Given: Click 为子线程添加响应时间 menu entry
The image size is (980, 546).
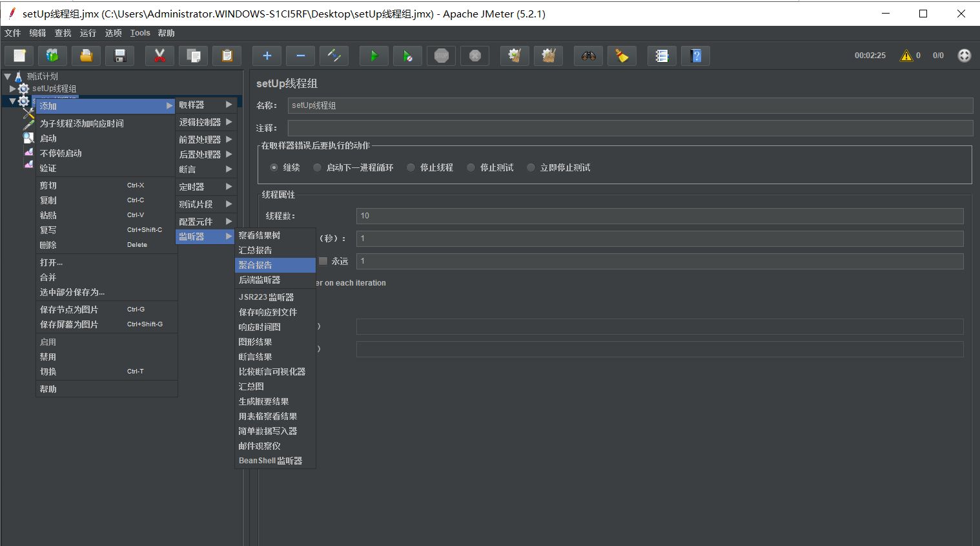Looking at the screenshot, I should click(x=106, y=123).
